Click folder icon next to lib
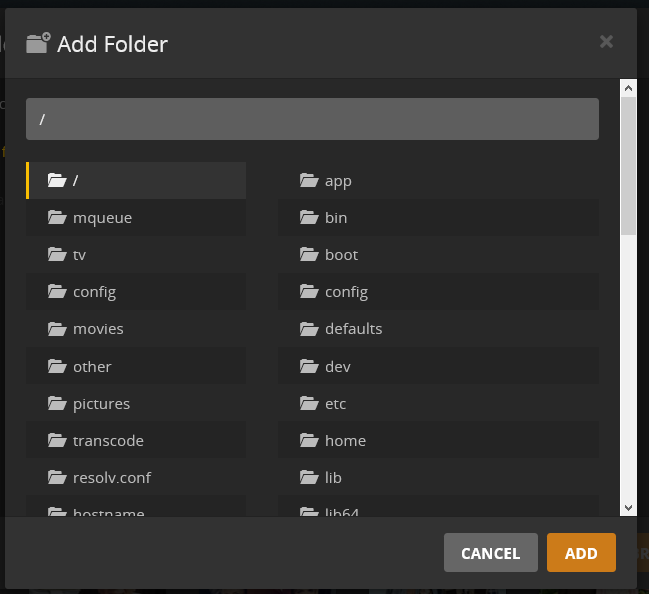 coord(309,477)
